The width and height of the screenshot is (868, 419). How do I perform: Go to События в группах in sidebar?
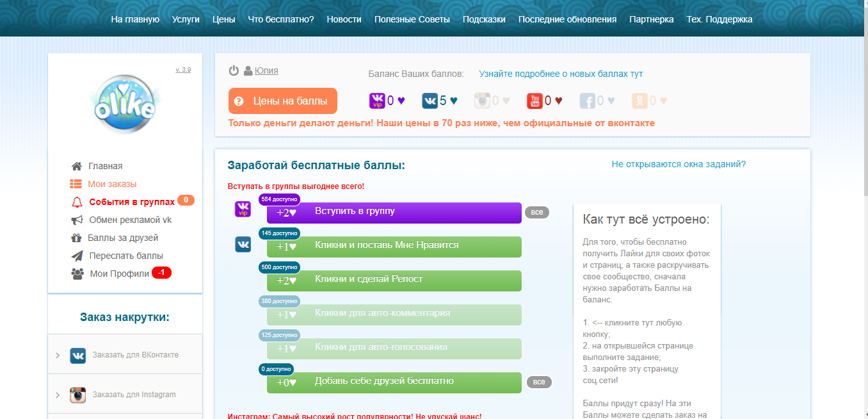[x=132, y=202]
